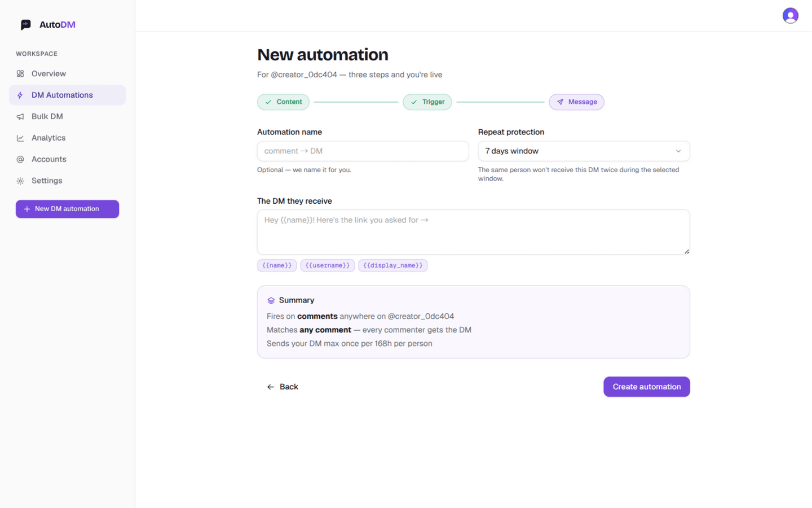Click 'Sends your DM max once per 168h'
The image size is (812, 508).
[x=329, y=344]
